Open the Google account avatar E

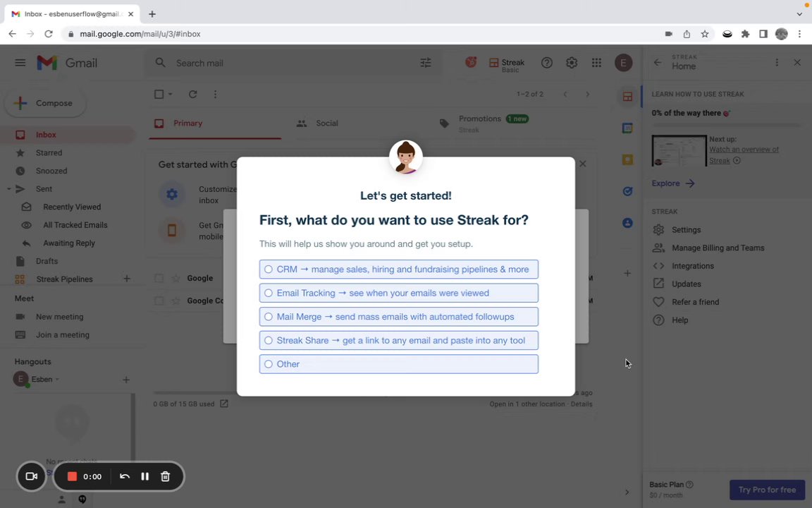pos(624,63)
